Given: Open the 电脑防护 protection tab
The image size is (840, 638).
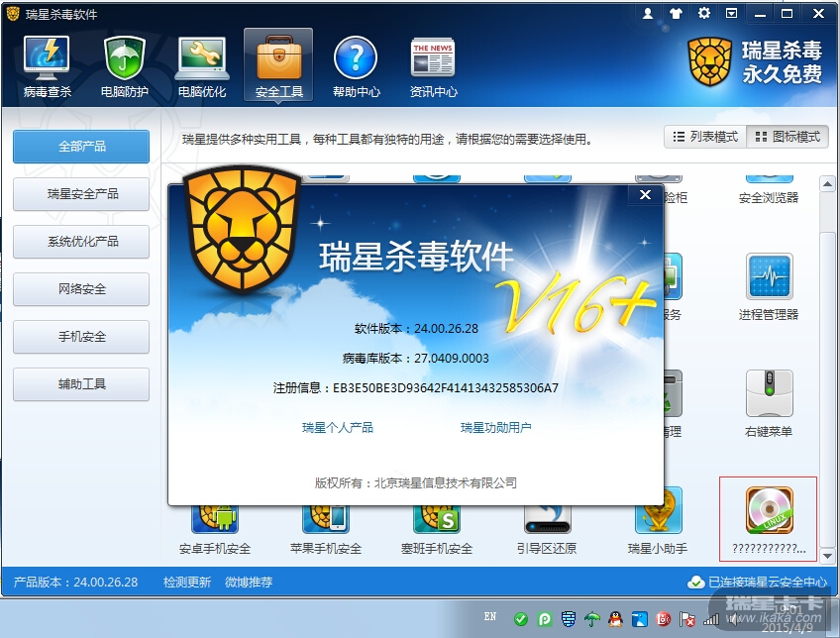Looking at the screenshot, I should pyautogui.click(x=124, y=66).
